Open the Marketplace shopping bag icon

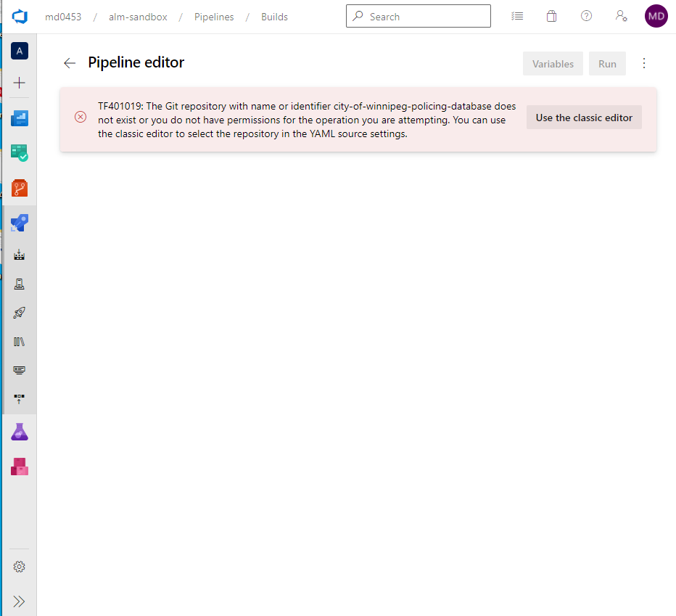click(551, 16)
